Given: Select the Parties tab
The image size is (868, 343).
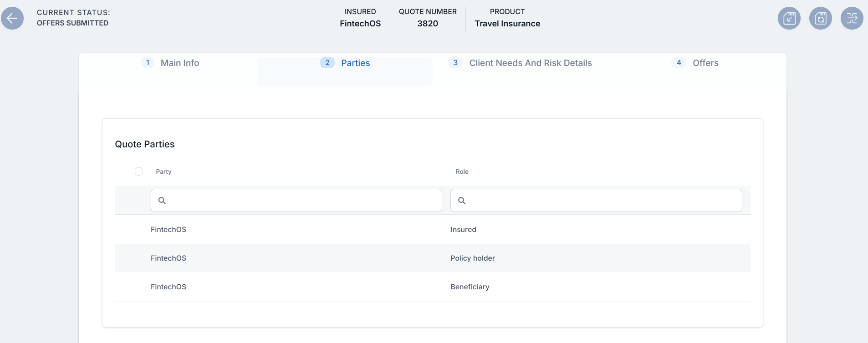Looking at the screenshot, I should click(x=355, y=63).
